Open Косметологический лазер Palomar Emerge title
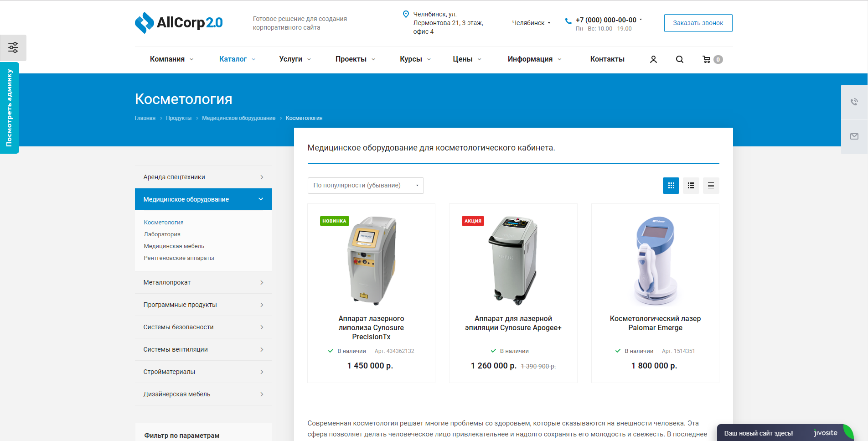The height and width of the screenshot is (441, 868). coord(655,323)
